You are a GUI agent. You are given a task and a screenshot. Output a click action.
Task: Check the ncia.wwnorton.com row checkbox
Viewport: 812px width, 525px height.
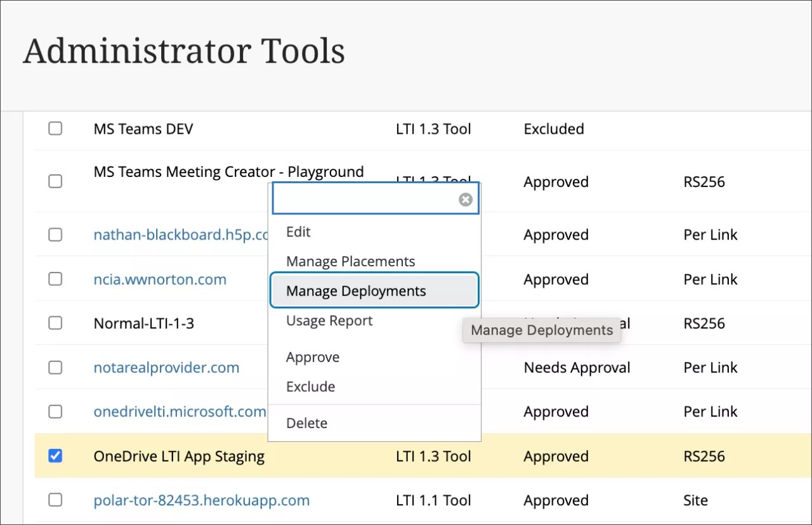pyautogui.click(x=55, y=279)
